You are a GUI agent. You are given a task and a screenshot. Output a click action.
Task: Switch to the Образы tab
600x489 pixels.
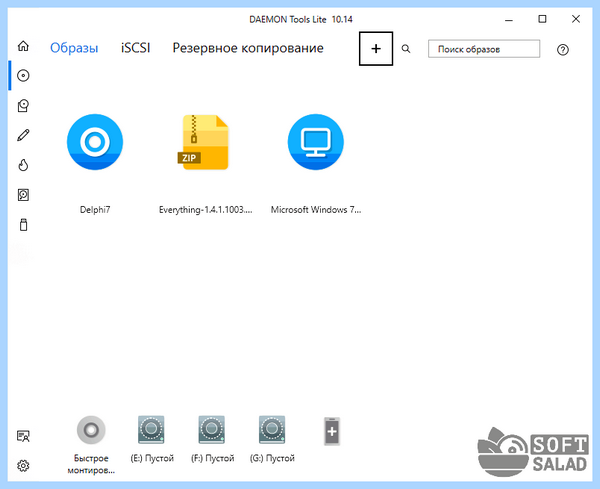pos(74,48)
